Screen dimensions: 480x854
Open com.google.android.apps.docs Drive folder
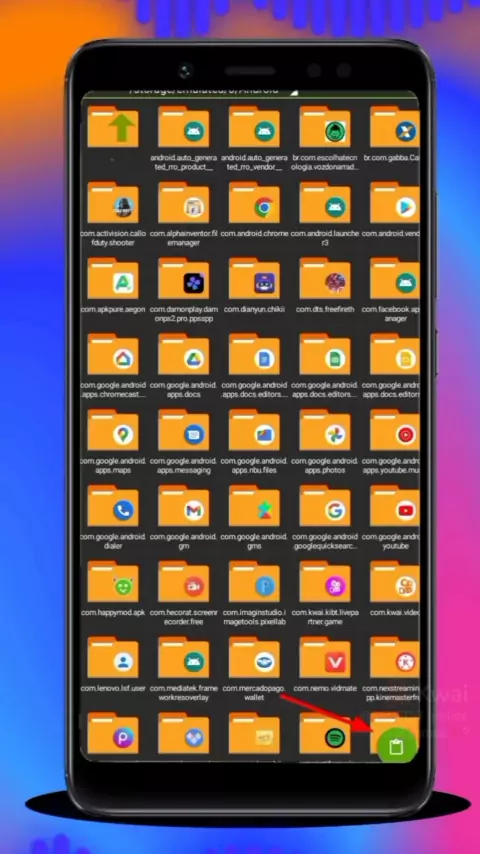click(x=184, y=354)
